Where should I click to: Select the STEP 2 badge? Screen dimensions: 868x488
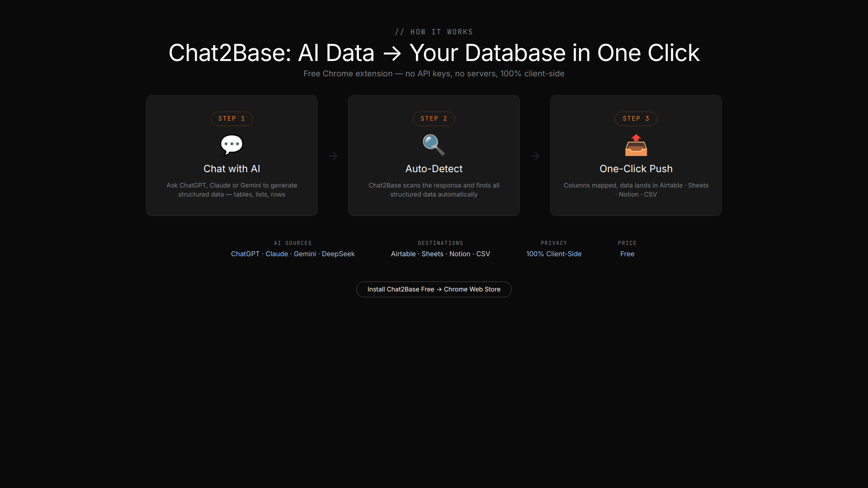tap(434, 119)
